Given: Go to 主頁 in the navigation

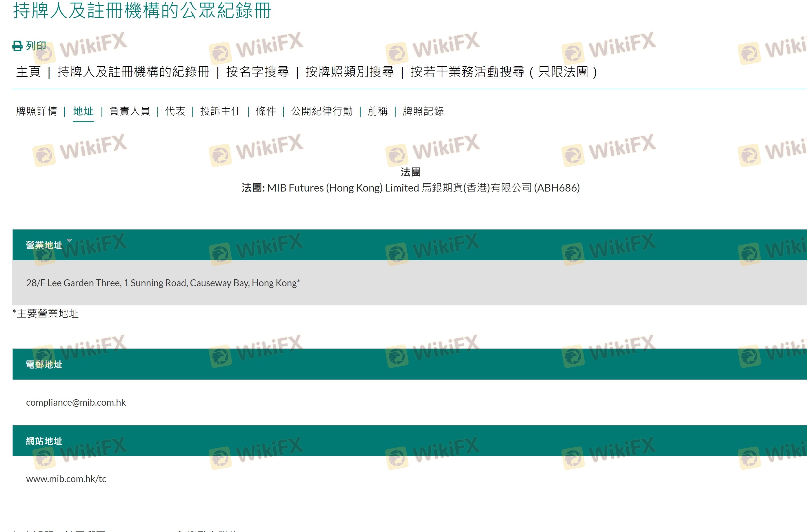Looking at the screenshot, I should pos(28,72).
